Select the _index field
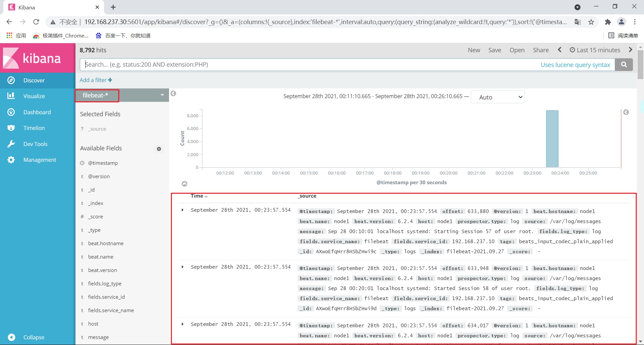The width and height of the screenshot is (644, 345). tap(96, 203)
